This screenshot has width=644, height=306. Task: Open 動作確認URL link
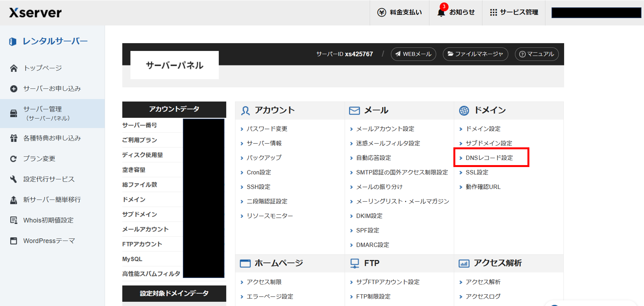point(483,187)
